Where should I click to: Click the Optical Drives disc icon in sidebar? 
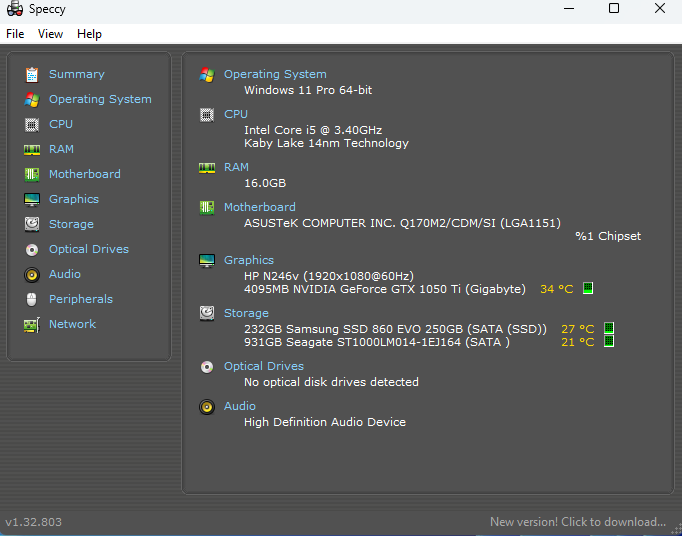point(32,250)
